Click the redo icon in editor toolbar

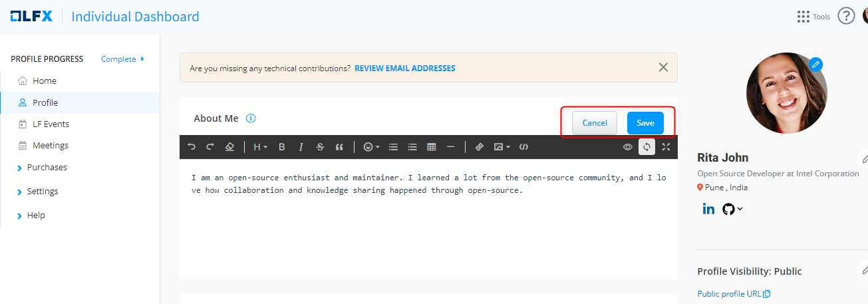210,147
